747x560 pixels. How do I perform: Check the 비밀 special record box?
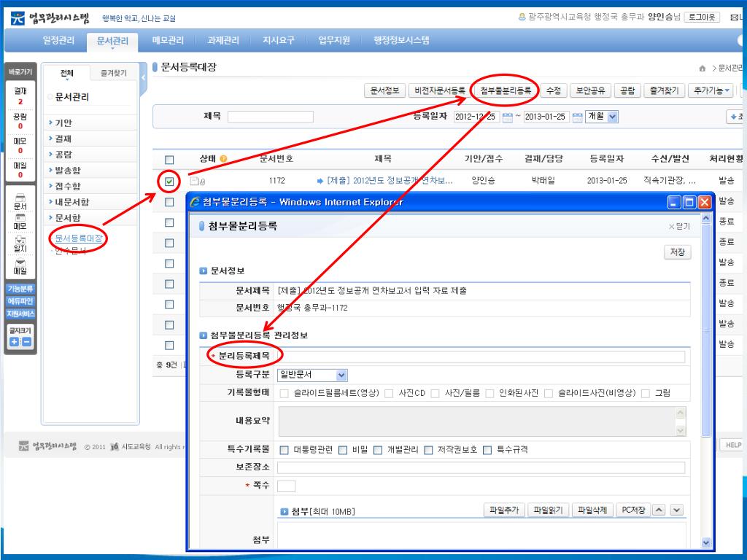click(x=343, y=450)
